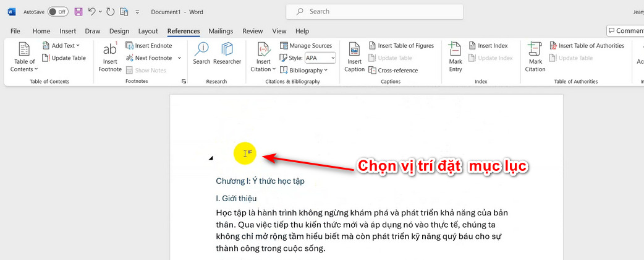This screenshot has width=644, height=260.
Task: Click Insert Table of Authorities
Action: [x=587, y=46]
